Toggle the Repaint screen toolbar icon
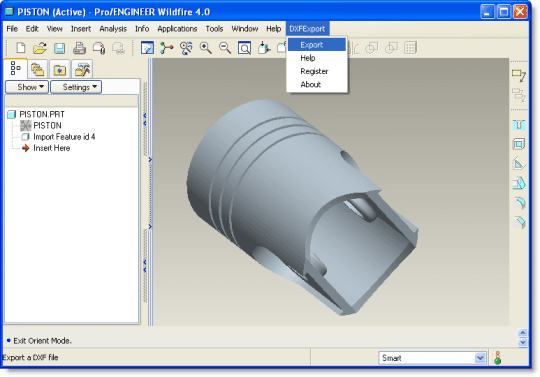 point(147,48)
